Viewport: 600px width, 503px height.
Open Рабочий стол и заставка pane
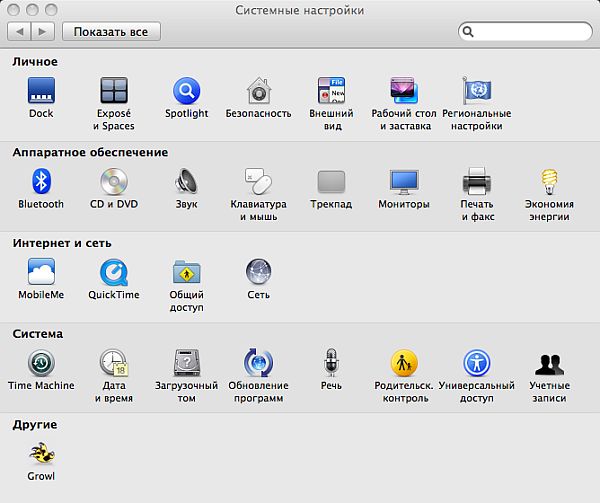[x=404, y=91]
